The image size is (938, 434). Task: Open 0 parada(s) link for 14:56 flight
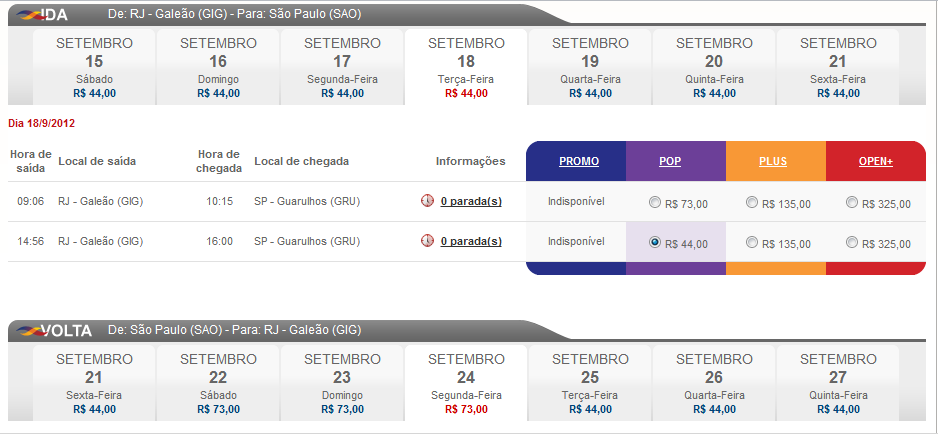click(x=471, y=242)
